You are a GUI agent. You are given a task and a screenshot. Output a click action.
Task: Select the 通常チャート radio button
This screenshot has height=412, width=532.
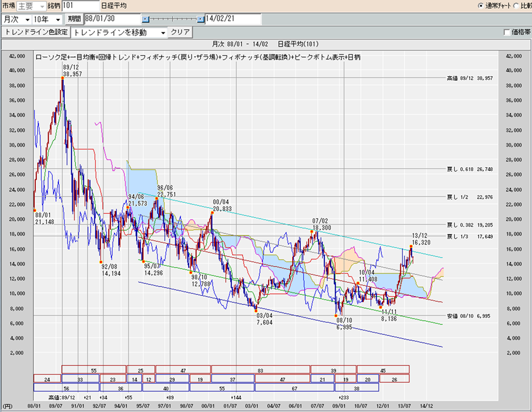point(480,6)
